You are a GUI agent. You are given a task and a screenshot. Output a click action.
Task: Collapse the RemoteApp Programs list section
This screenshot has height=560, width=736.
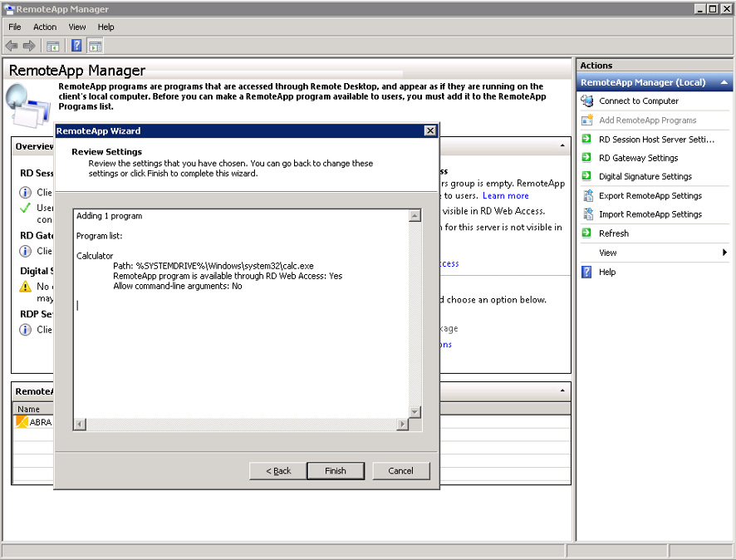click(562, 391)
